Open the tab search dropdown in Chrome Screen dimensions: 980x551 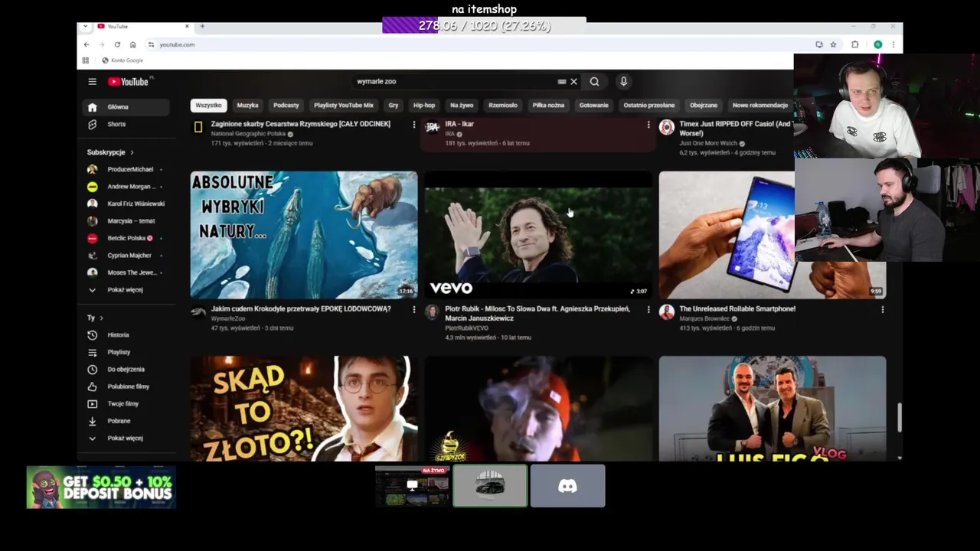(85, 26)
